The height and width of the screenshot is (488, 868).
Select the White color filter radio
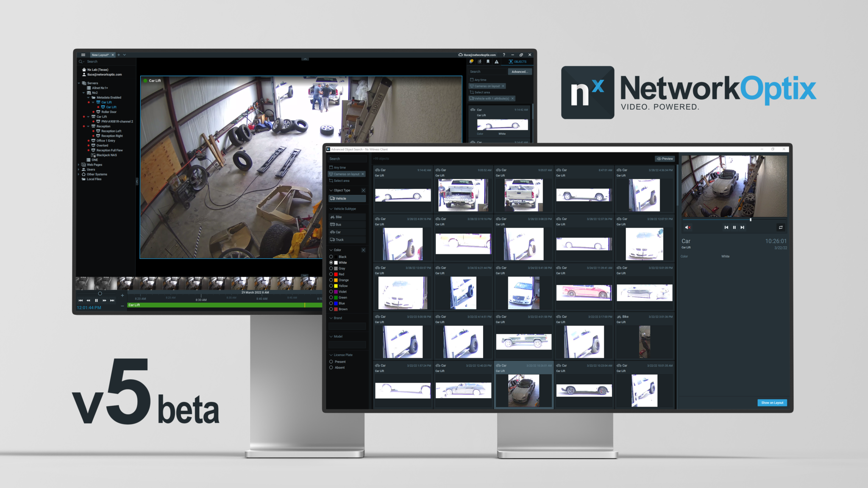click(331, 263)
